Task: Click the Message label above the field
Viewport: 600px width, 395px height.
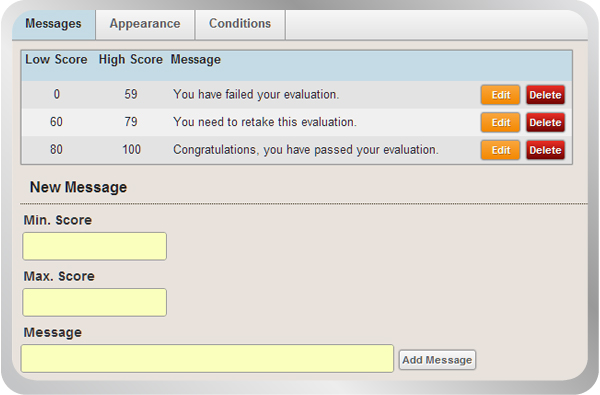Action: [x=53, y=332]
